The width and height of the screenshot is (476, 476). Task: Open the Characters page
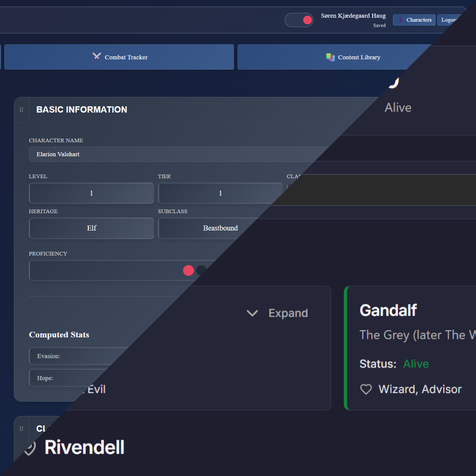[x=414, y=20]
